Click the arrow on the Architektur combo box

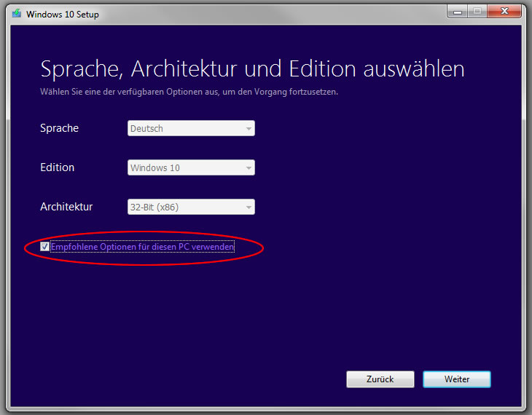pyautogui.click(x=249, y=207)
